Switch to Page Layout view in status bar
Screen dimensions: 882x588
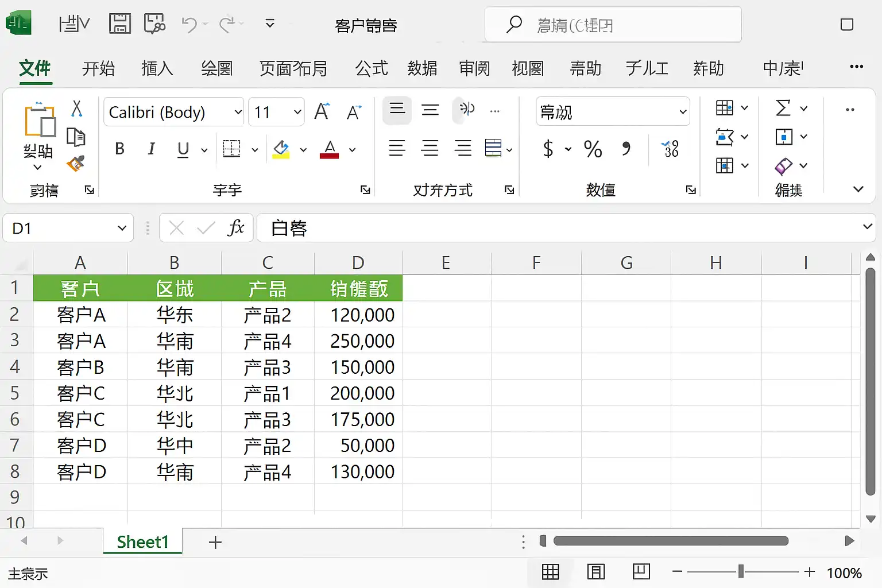tap(595, 572)
